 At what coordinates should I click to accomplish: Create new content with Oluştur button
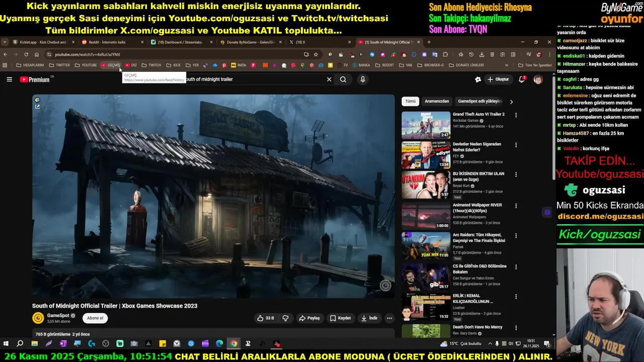click(498, 79)
